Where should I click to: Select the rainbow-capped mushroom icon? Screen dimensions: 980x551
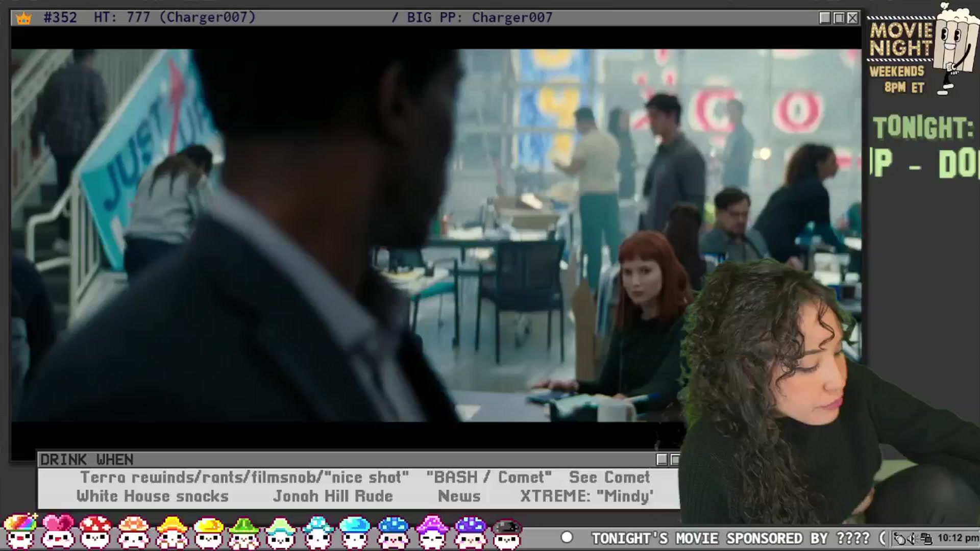click(20, 532)
